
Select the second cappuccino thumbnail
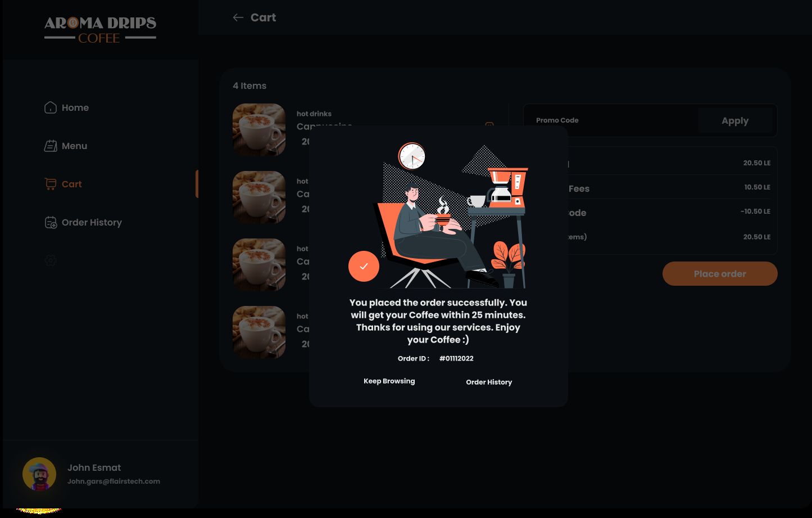[x=259, y=197]
